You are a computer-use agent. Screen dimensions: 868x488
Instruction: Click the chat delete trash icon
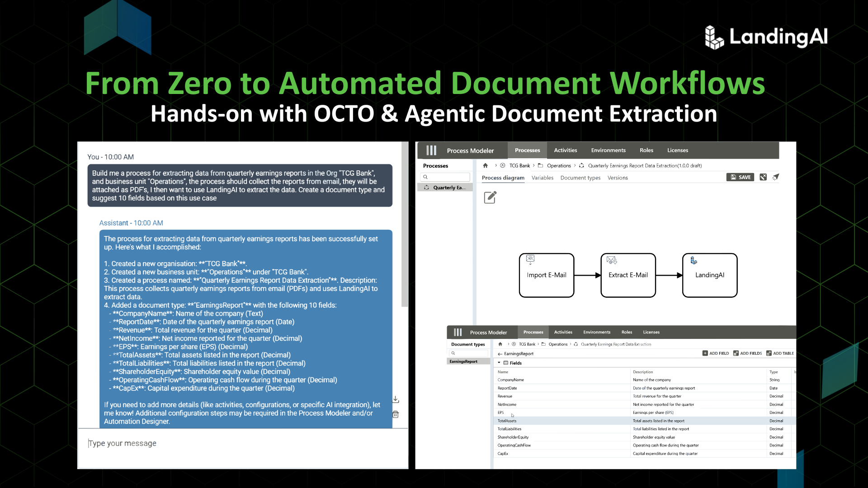coord(396,414)
